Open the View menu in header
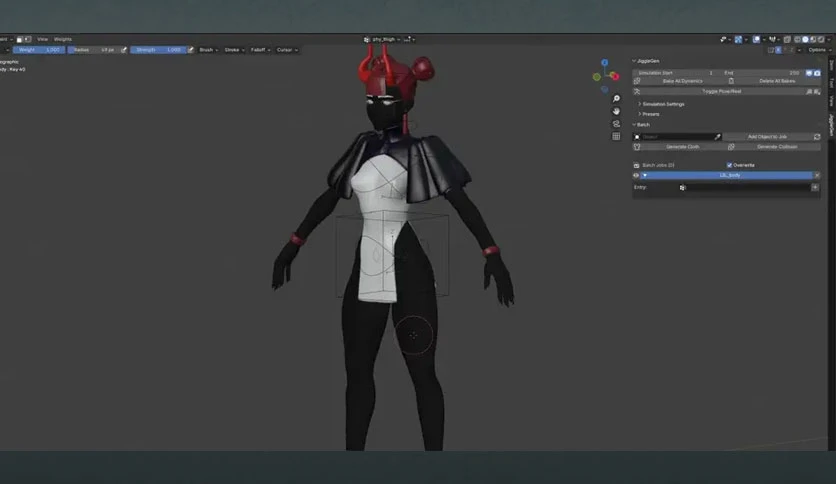This screenshot has width=836, height=484. tap(42, 39)
